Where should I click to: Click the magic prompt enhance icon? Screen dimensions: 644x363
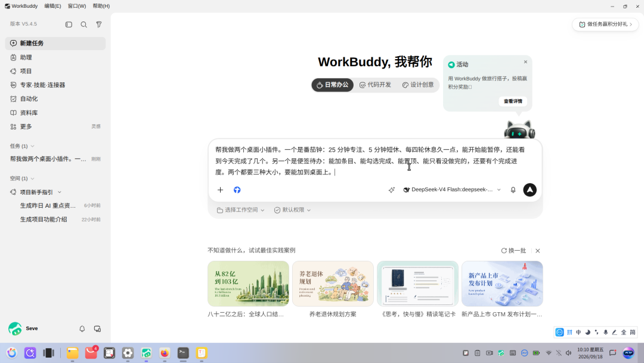[391, 190]
